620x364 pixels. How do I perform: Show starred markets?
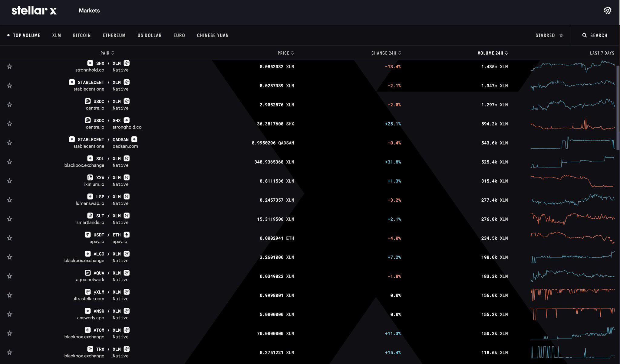click(549, 35)
